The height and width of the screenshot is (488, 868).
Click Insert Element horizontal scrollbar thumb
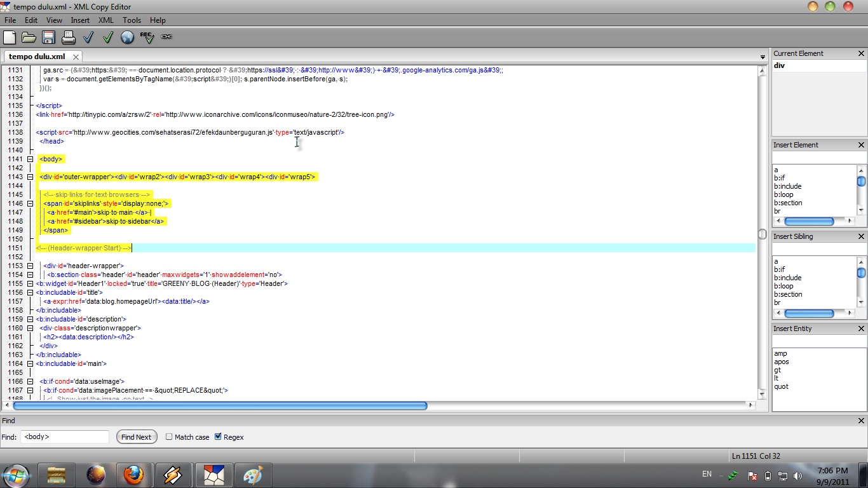809,222
